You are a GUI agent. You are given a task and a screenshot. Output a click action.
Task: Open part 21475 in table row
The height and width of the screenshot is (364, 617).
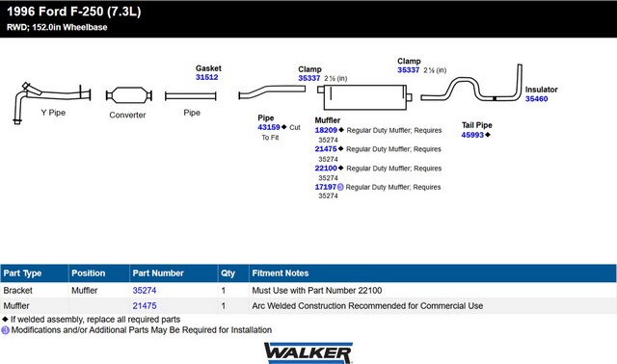[x=145, y=306]
